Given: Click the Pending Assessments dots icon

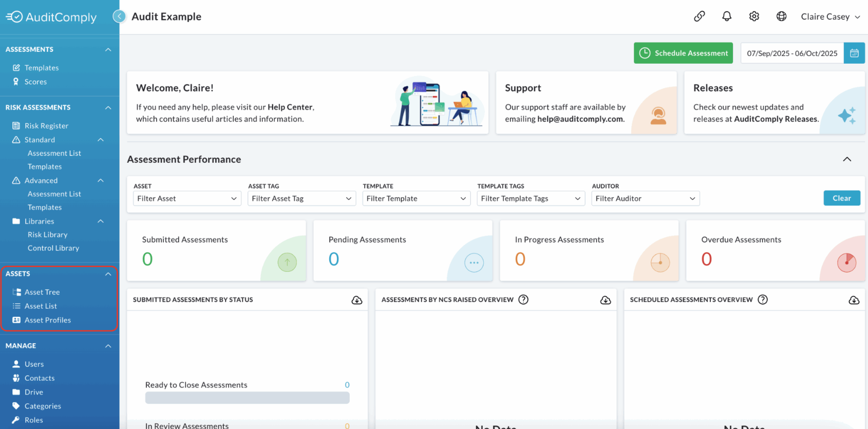Looking at the screenshot, I should (x=474, y=263).
